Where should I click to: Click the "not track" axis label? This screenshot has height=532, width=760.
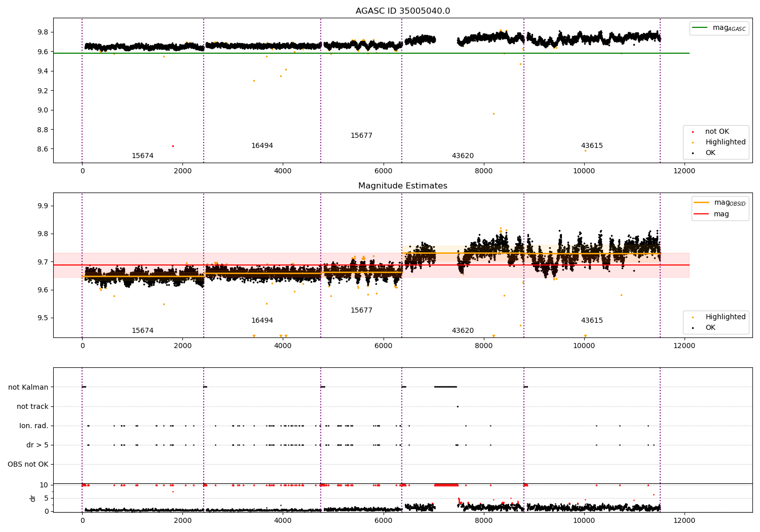tap(32, 407)
